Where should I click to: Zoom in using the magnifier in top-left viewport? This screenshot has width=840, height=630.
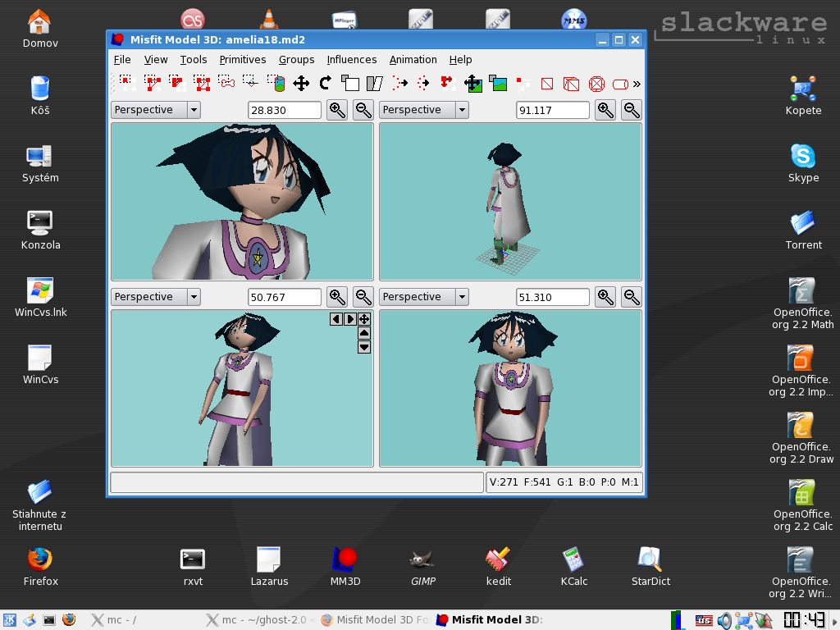point(336,110)
